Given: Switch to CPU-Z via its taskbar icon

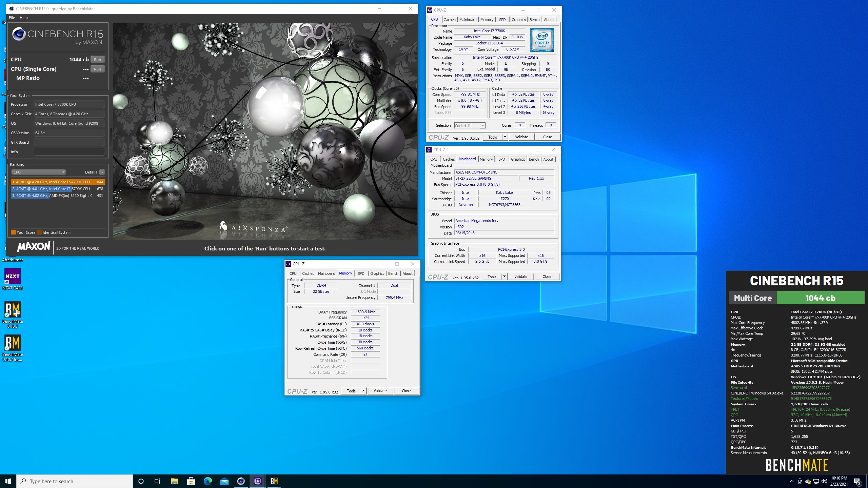Looking at the screenshot, I should pyautogui.click(x=257, y=481).
